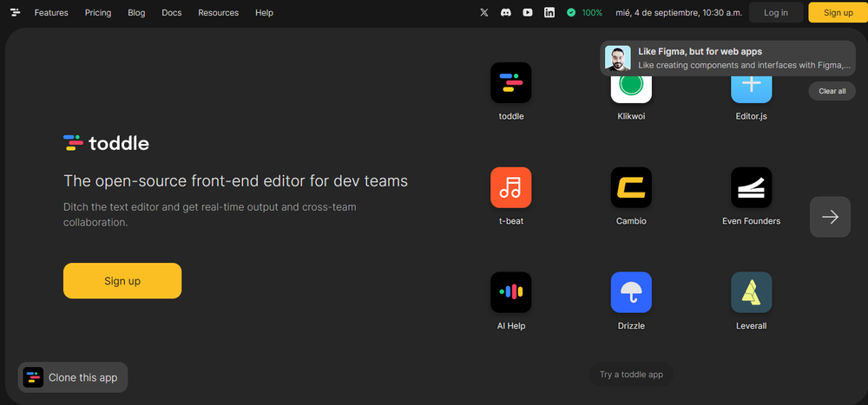The height and width of the screenshot is (405, 868).
Task: Click the Klikwoi app label
Action: 631,116
